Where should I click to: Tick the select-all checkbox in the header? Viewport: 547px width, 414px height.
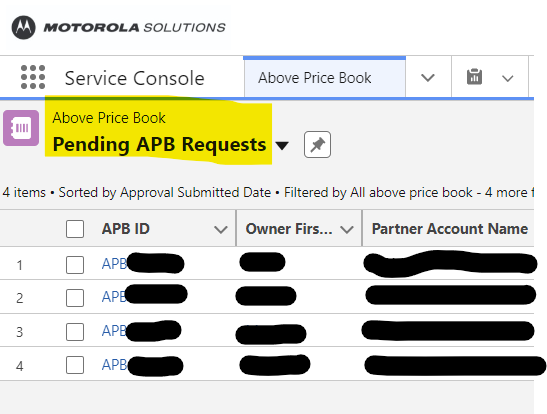(75, 229)
